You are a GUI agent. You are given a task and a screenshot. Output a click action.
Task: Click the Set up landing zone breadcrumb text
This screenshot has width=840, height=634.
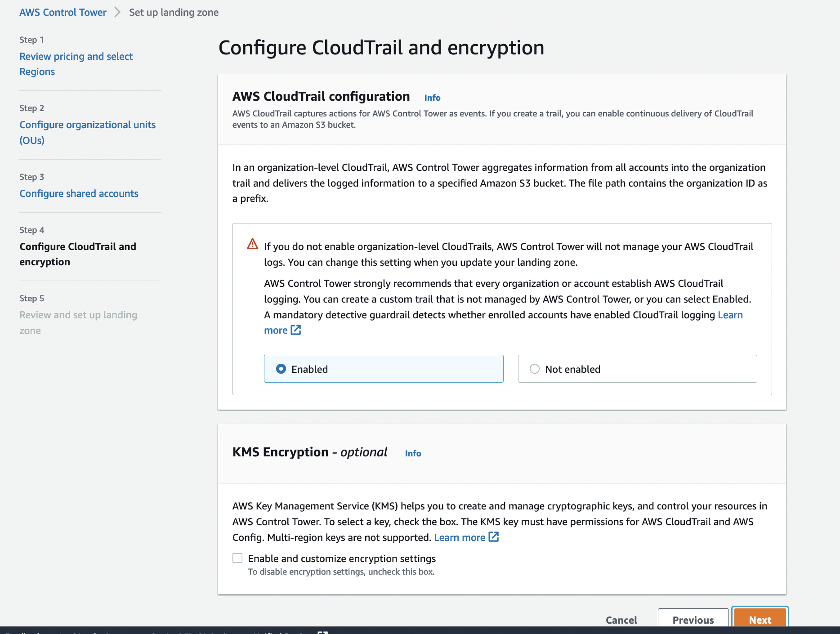coord(174,12)
